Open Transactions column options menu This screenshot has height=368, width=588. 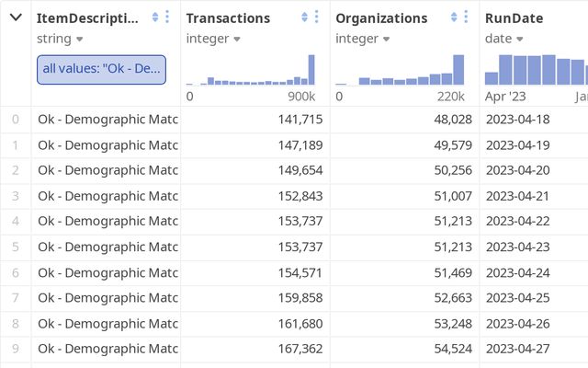(317, 17)
